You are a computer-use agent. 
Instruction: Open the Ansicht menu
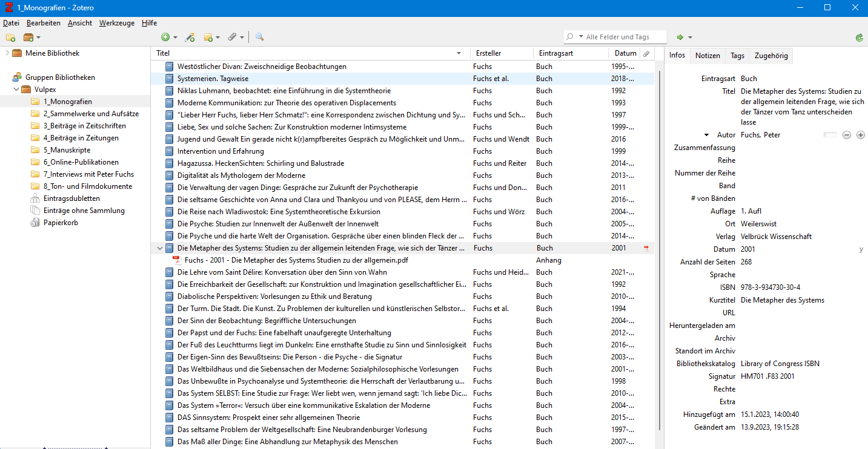pos(80,23)
